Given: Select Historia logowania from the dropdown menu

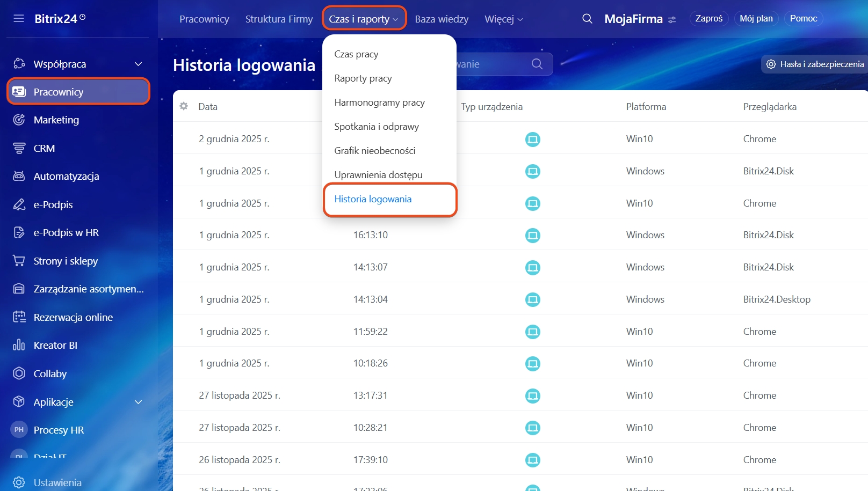Looking at the screenshot, I should point(373,199).
